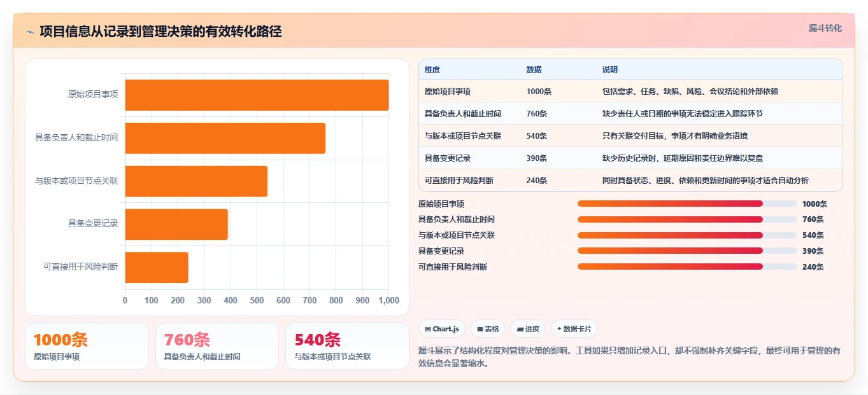Click the description beginning 包括需求、任务、缺陷

tap(690, 92)
